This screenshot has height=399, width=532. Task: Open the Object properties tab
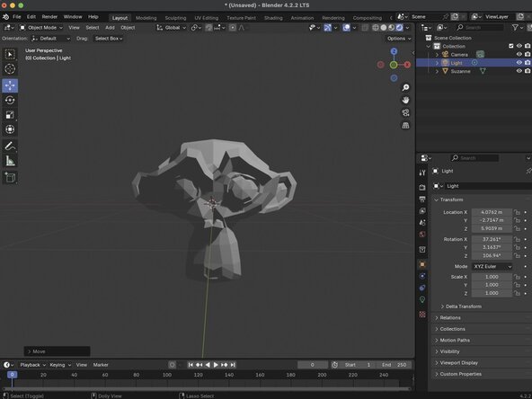(x=422, y=264)
